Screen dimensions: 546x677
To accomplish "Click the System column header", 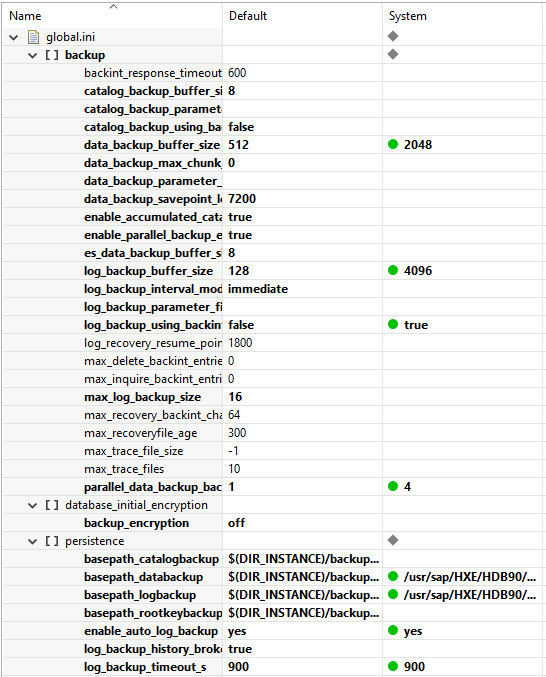I will 407,16.
